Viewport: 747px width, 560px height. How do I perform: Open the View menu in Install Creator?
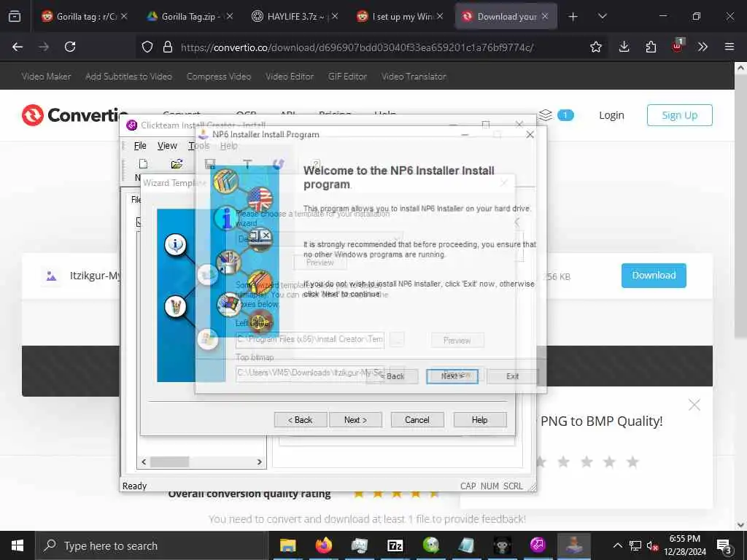pos(167,146)
